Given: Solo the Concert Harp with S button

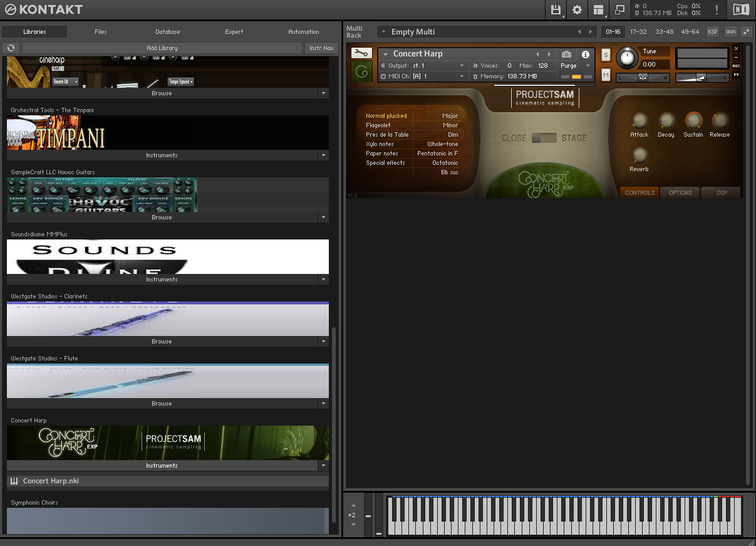Looking at the screenshot, I should coord(606,55).
